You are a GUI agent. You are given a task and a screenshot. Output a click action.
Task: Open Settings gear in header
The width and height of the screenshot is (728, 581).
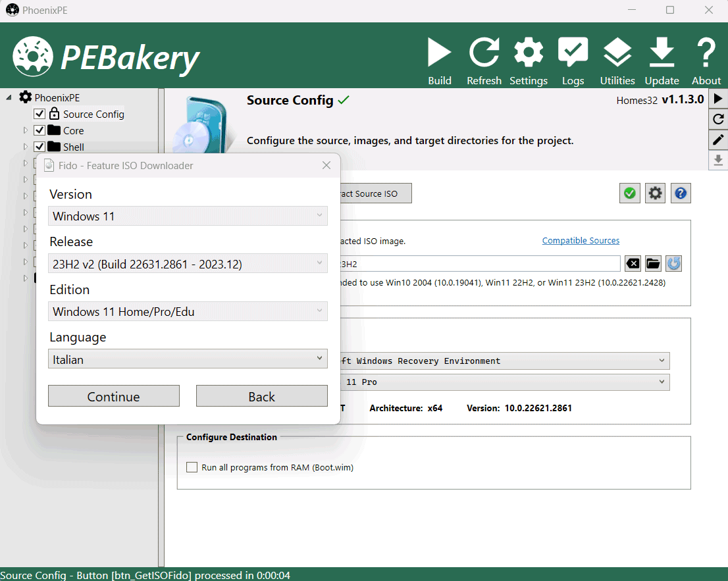[x=529, y=53]
